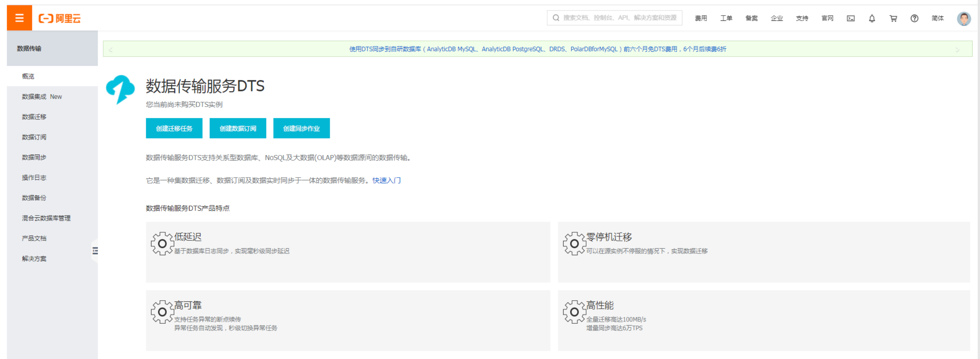This screenshot has height=359, width=980.
Task: Open the 官网 link
Action: pos(827,18)
